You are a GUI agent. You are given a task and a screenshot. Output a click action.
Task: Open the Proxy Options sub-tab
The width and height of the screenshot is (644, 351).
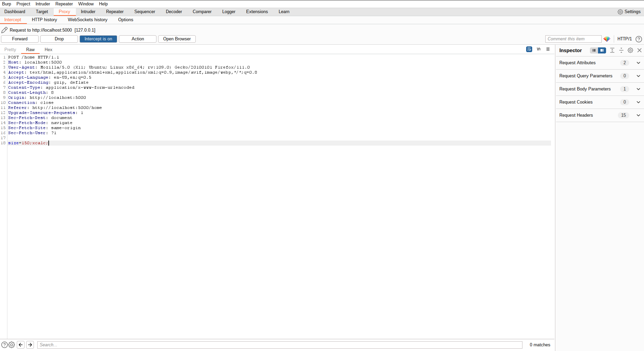126,20
